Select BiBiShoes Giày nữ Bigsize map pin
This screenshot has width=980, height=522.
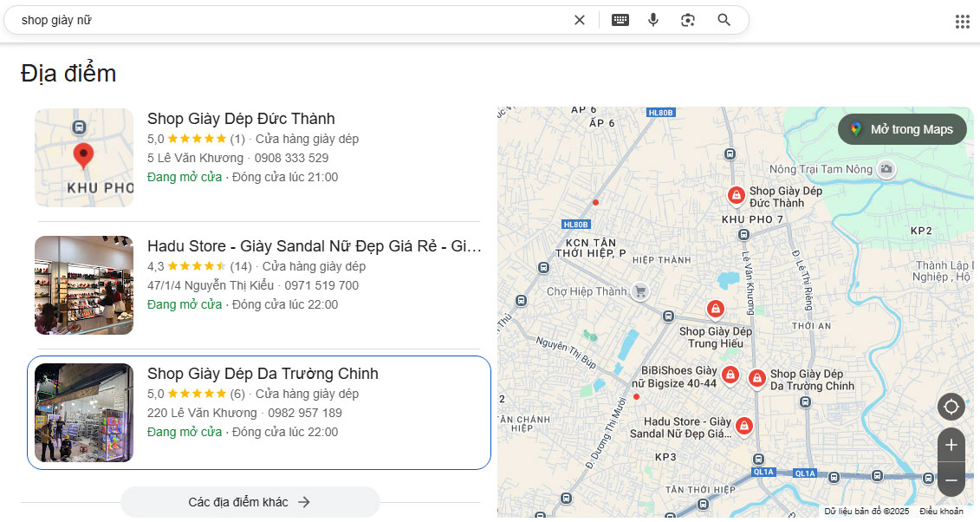(x=730, y=375)
